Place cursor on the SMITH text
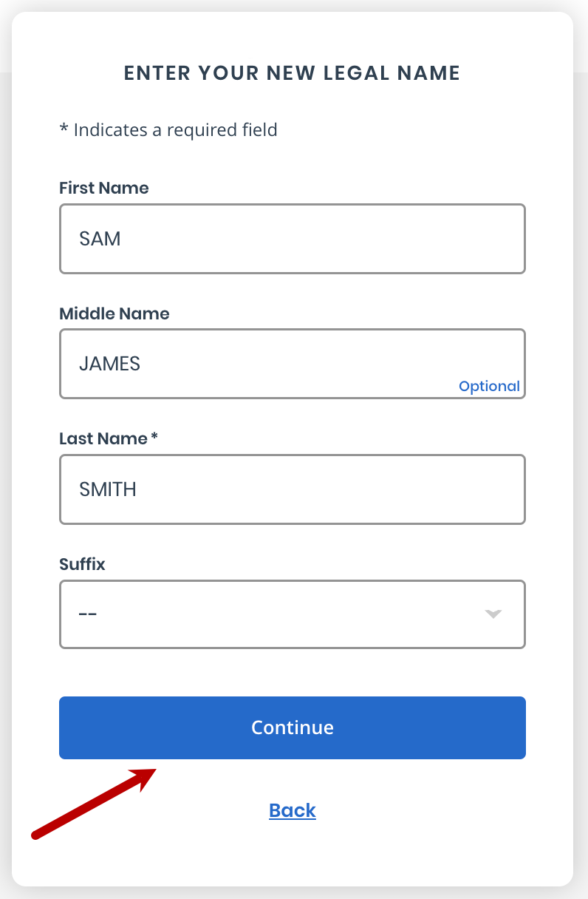 (108, 489)
